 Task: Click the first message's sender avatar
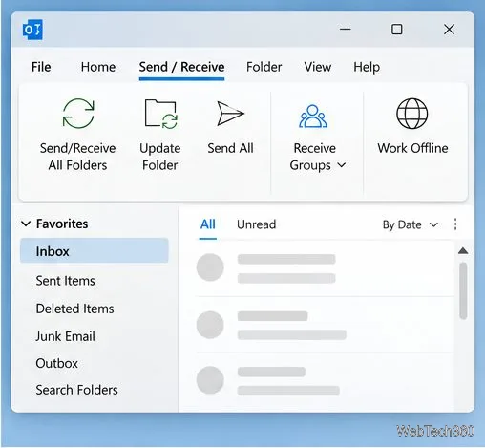point(210,267)
